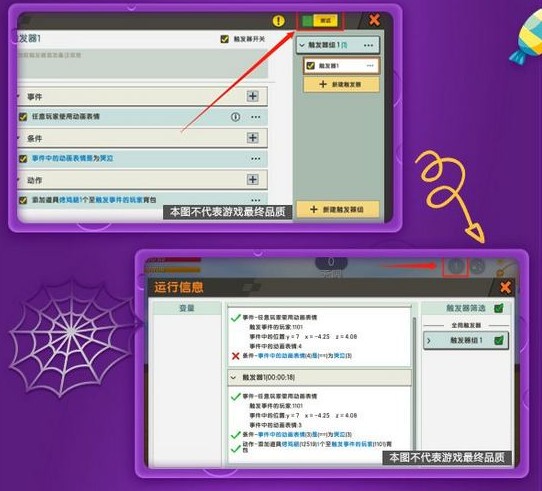This screenshot has width=542, height=491.
Task: Expand 触发器组1 in the filter panel
Action: (429, 341)
